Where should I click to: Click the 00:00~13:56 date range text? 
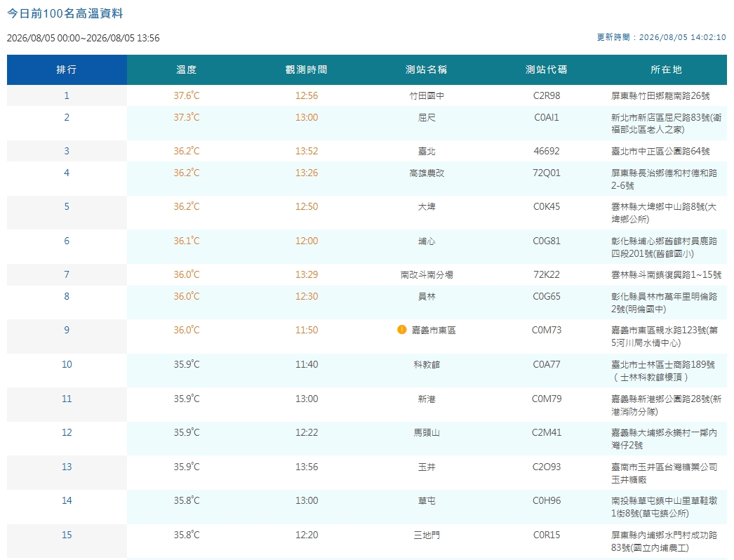click(x=84, y=38)
